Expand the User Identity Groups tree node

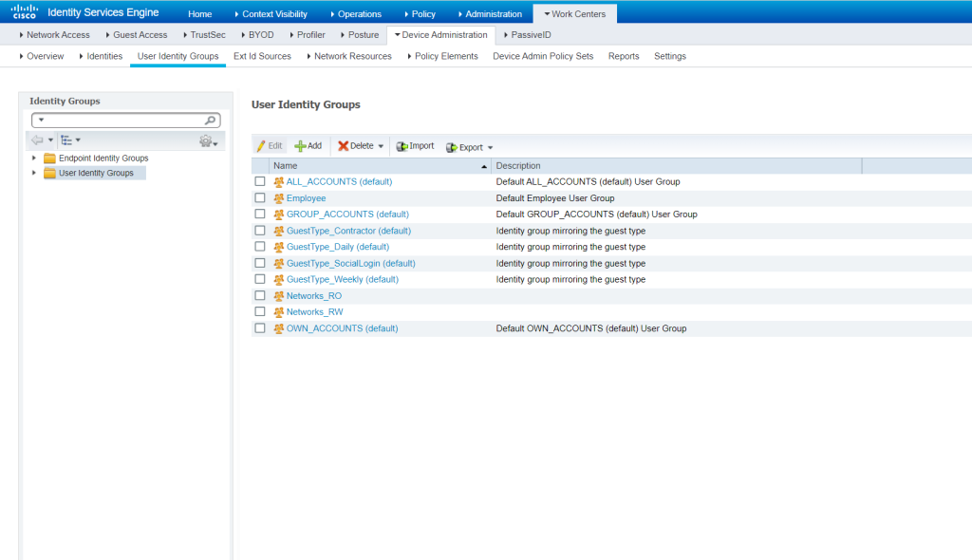point(34,173)
